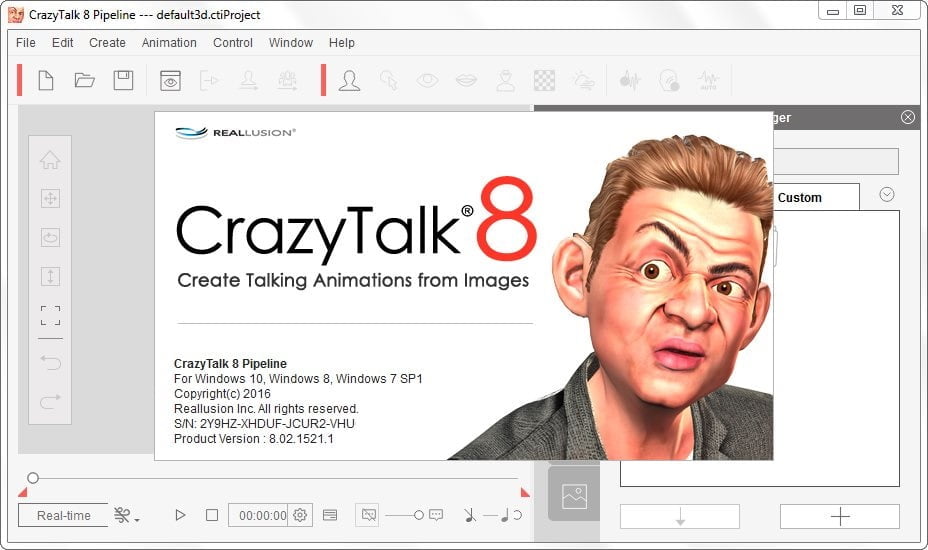928x550 pixels.
Task: Click the cloud atmosphere effect icon
Action: point(584,81)
